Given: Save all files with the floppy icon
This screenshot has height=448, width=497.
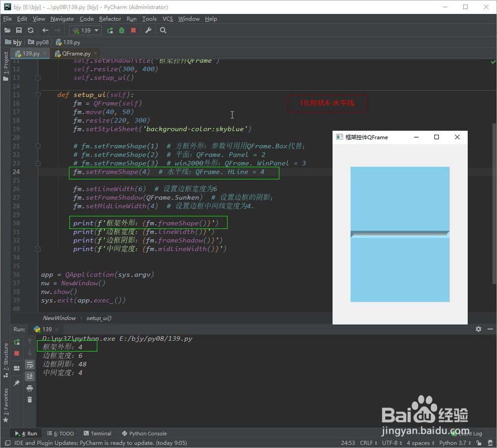Looking at the screenshot, I should [x=19, y=30].
